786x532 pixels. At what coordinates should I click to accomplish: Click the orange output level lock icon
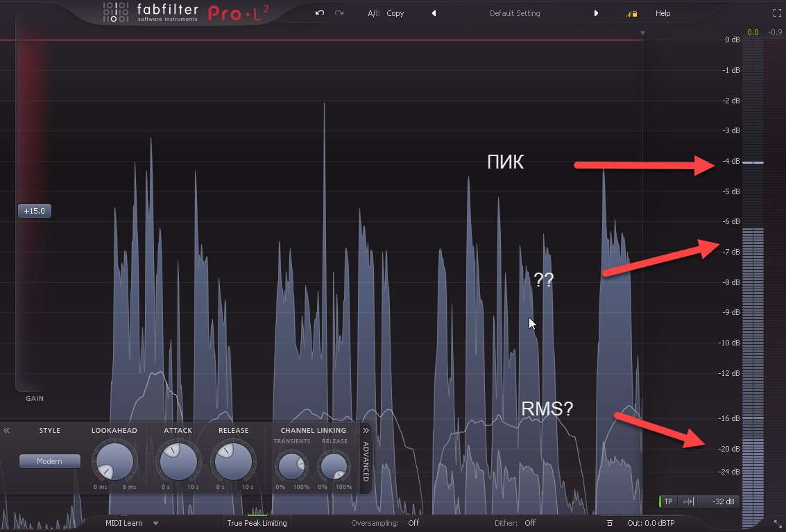(x=631, y=14)
